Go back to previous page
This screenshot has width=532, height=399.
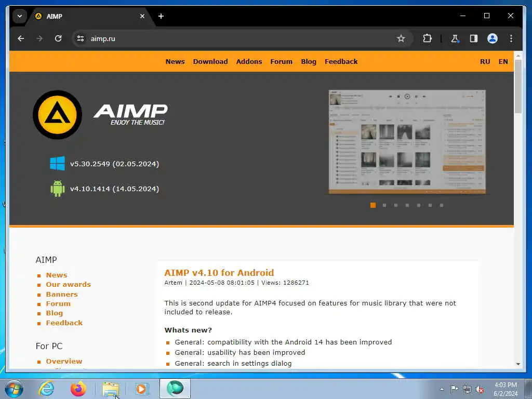[x=21, y=38]
